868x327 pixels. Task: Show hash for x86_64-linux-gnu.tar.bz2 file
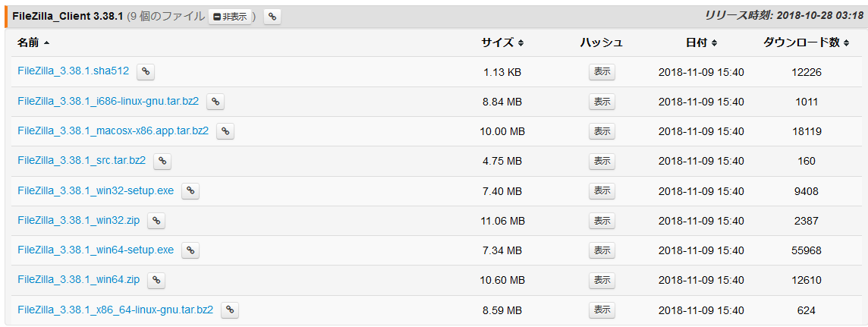coord(602,310)
